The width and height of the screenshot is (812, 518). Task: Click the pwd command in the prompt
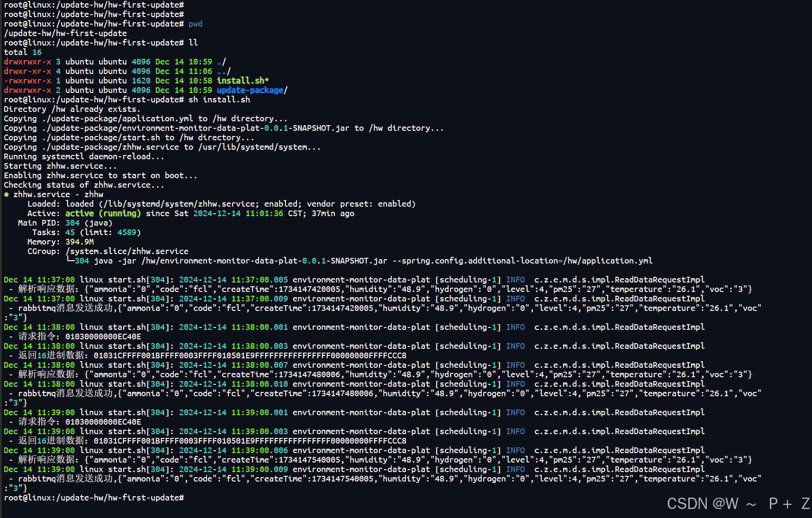tap(195, 23)
